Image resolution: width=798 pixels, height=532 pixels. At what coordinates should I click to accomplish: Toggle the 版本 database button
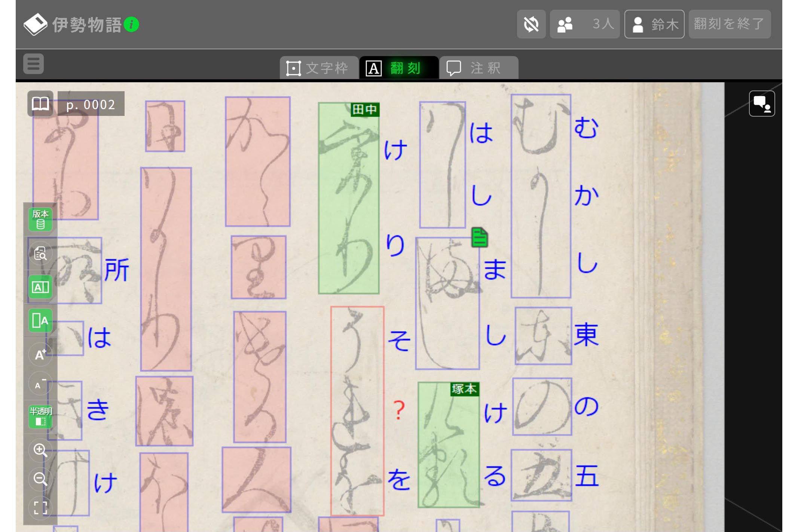[40, 219]
